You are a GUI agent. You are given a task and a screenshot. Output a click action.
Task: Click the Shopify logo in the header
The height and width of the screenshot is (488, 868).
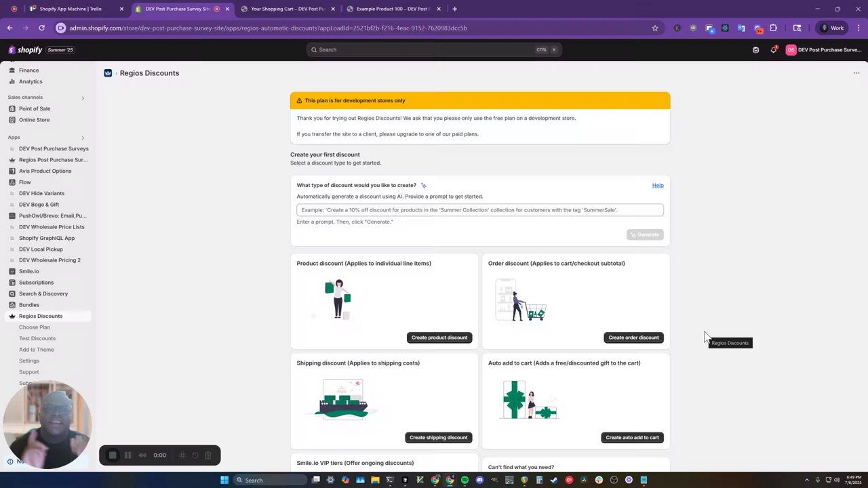click(x=25, y=49)
